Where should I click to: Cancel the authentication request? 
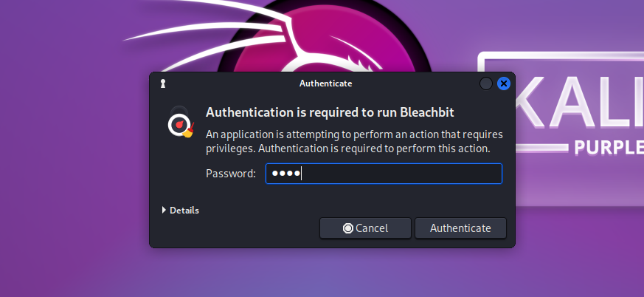[x=365, y=228]
